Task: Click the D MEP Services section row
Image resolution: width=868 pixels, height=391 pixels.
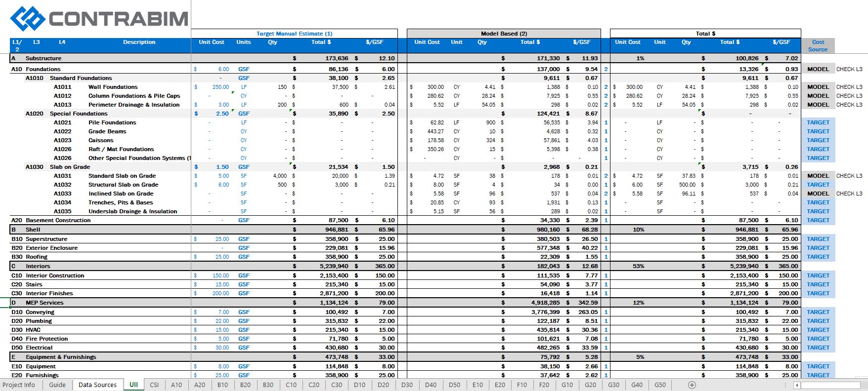Action: (44, 303)
